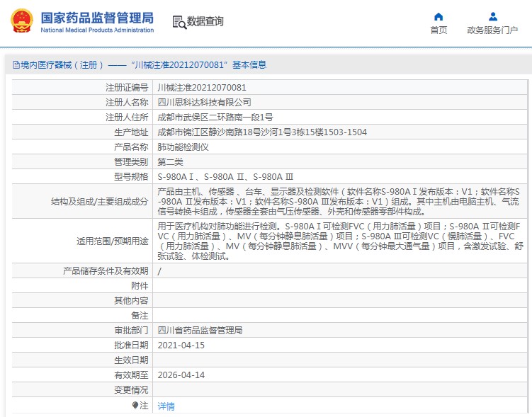Screen dimensions: 532x417
Task: Open 政务服务门户 in the top navigation
Action: pyautogui.click(x=492, y=30)
